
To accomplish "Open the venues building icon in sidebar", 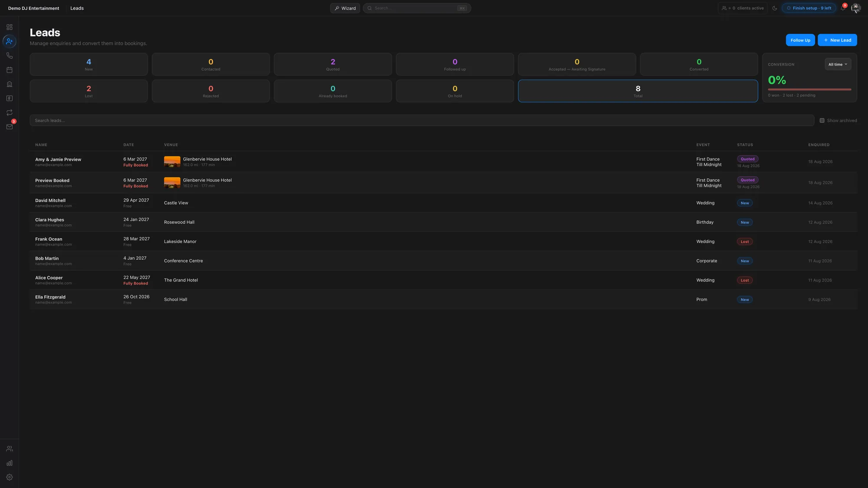I will [x=10, y=84].
